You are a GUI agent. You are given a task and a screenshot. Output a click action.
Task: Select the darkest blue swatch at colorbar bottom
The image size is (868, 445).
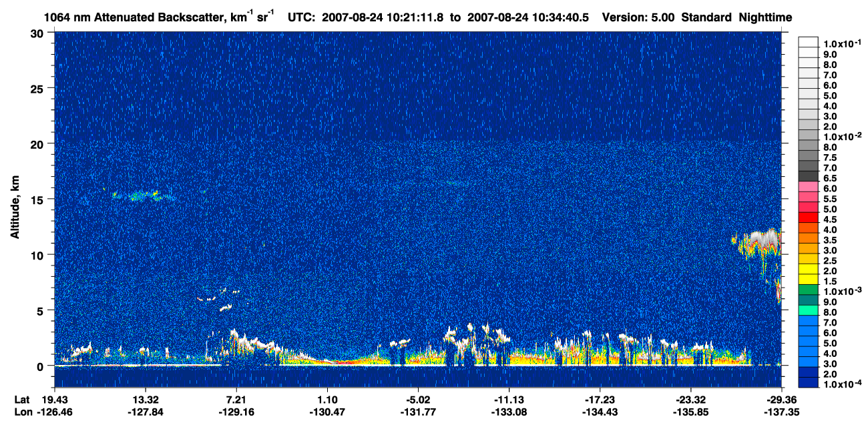pos(808,383)
